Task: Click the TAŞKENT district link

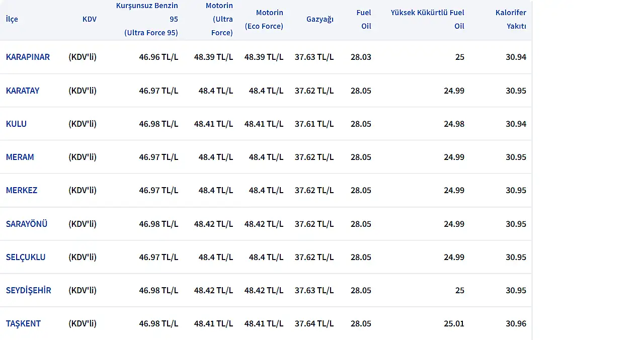Action: (23, 323)
